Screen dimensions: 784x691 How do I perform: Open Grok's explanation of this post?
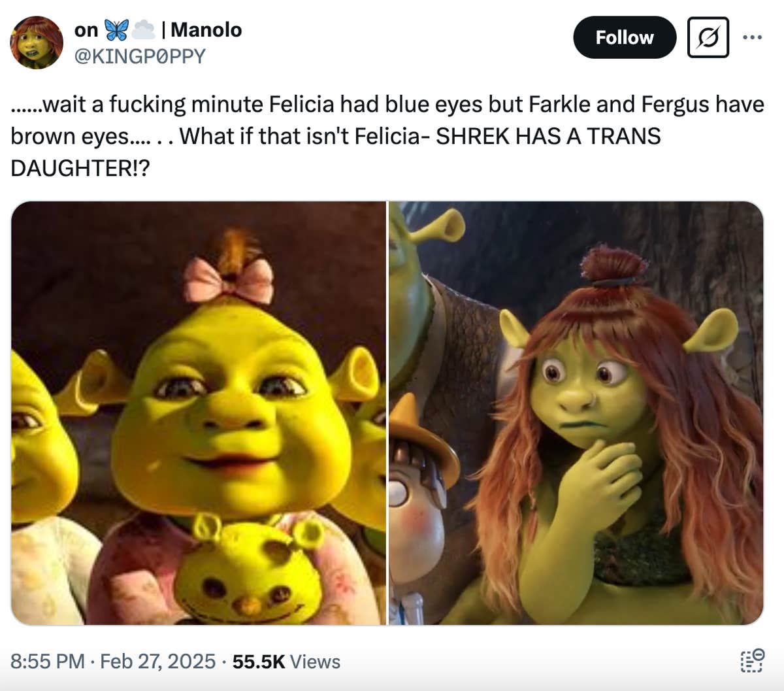708,37
